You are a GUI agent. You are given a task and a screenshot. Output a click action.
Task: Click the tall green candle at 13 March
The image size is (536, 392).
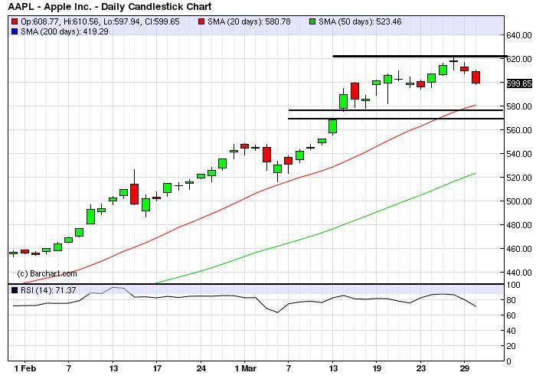click(333, 126)
